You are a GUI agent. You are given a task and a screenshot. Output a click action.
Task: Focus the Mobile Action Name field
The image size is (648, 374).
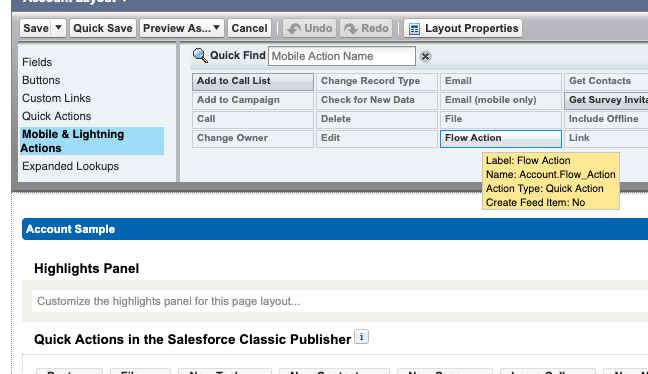[342, 56]
